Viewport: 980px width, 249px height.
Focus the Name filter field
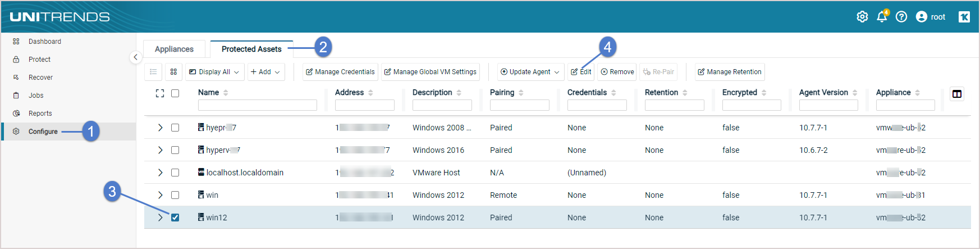coord(257,105)
